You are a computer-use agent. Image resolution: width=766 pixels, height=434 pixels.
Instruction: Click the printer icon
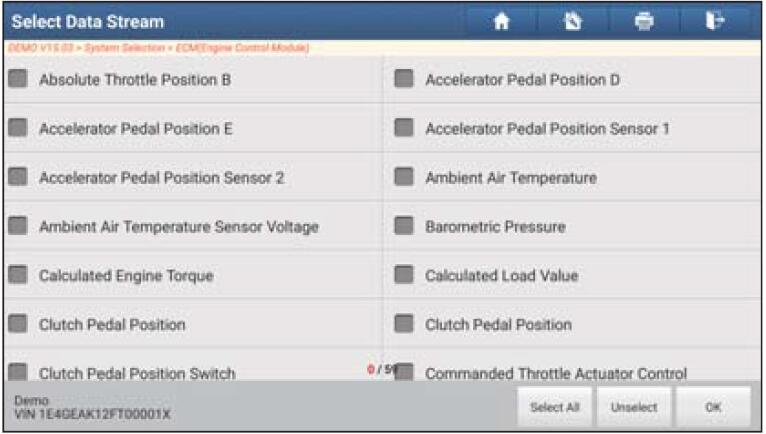pyautogui.click(x=643, y=22)
